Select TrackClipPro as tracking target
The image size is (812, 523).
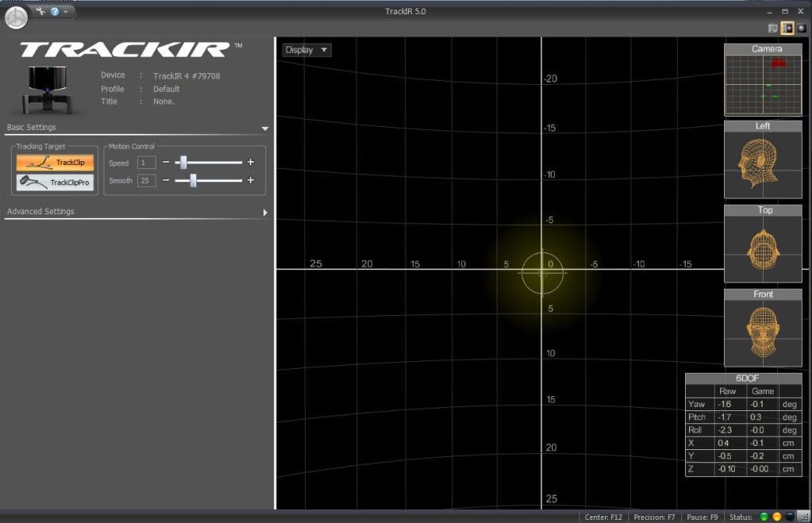55,183
